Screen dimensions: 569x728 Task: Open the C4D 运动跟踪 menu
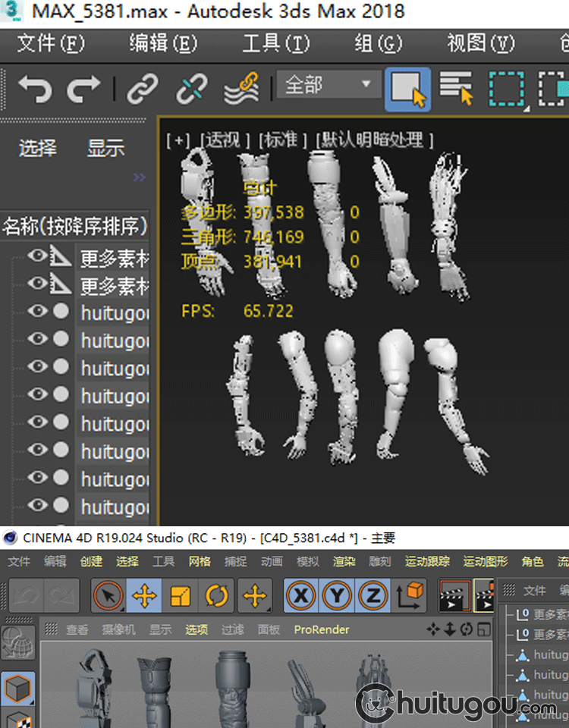point(427,561)
